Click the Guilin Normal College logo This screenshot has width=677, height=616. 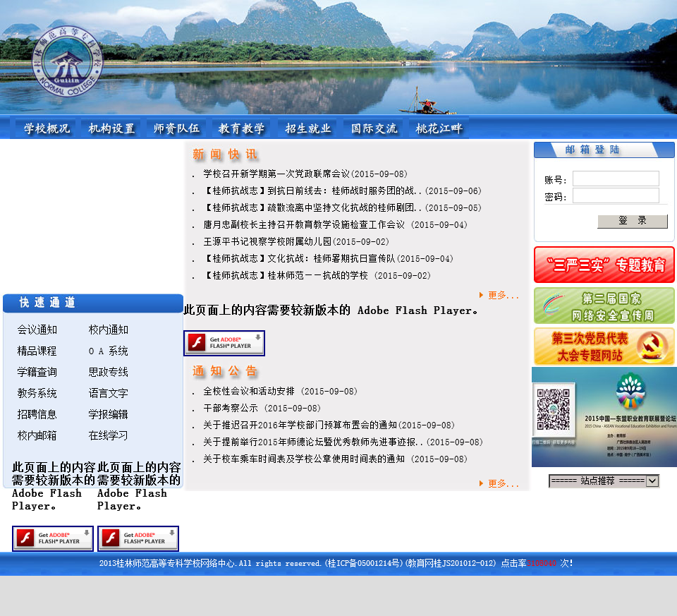(x=68, y=61)
